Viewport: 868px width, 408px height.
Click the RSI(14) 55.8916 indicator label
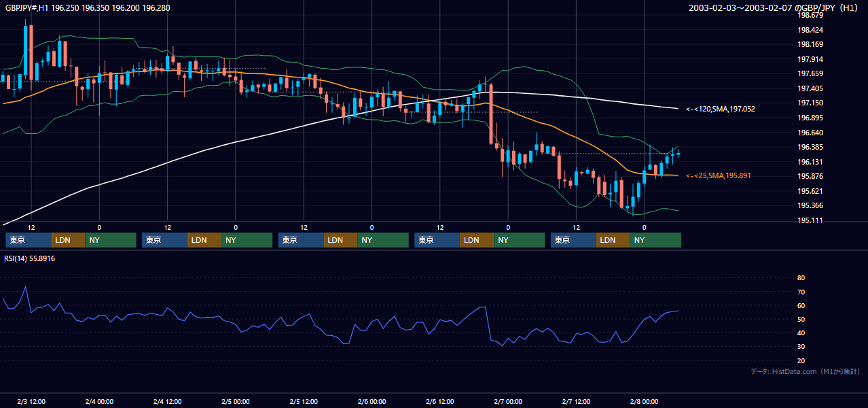coord(30,258)
